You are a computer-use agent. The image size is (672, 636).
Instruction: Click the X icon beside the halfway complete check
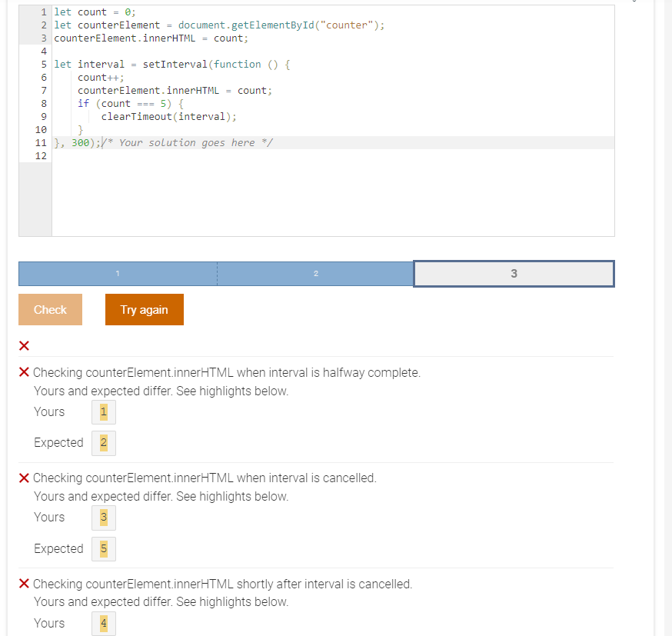(x=24, y=372)
